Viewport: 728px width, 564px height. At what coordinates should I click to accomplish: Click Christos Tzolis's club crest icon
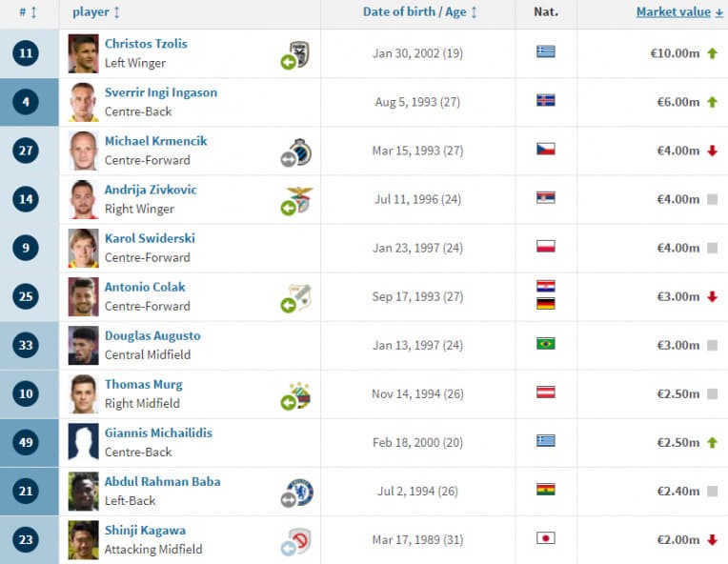tap(300, 53)
